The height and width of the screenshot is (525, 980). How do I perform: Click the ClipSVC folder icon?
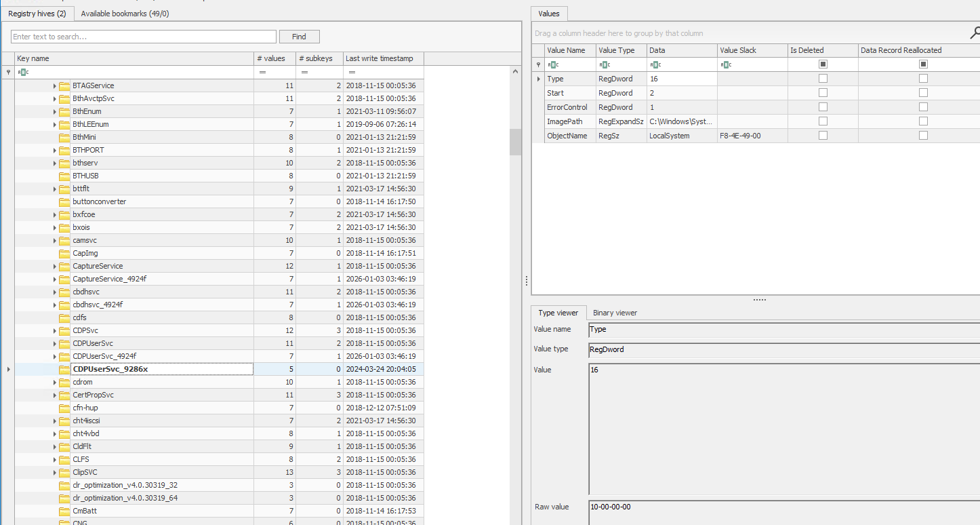pyautogui.click(x=65, y=472)
